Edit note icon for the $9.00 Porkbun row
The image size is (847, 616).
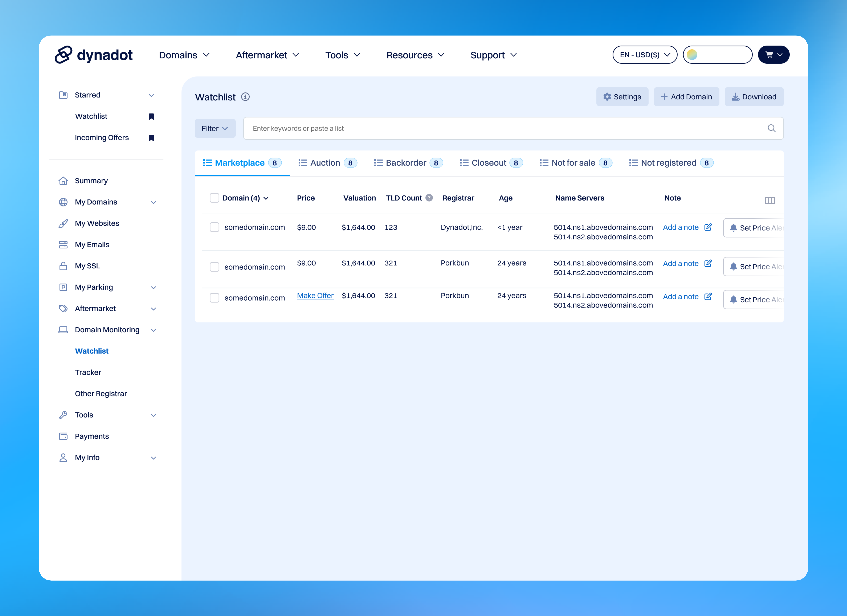tap(708, 263)
